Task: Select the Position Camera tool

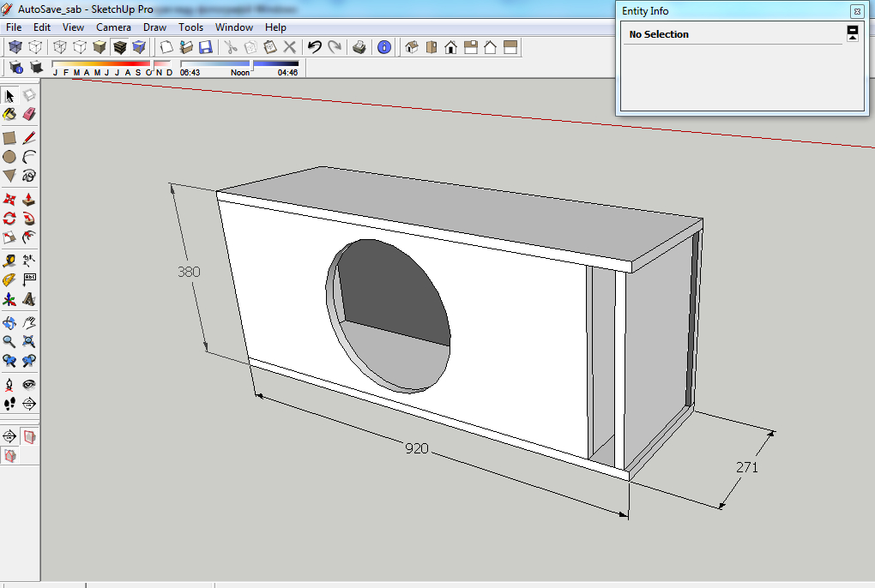Action: pyautogui.click(x=9, y=385)
